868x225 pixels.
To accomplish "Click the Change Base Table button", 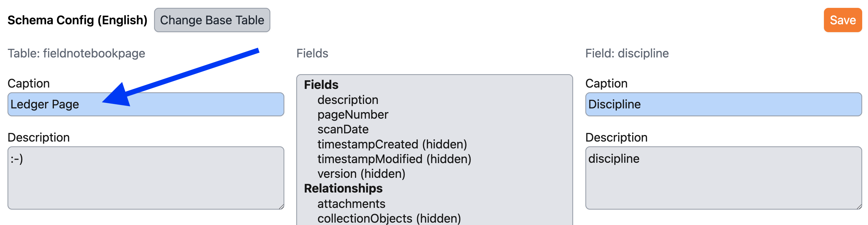I will pos(212,20).
